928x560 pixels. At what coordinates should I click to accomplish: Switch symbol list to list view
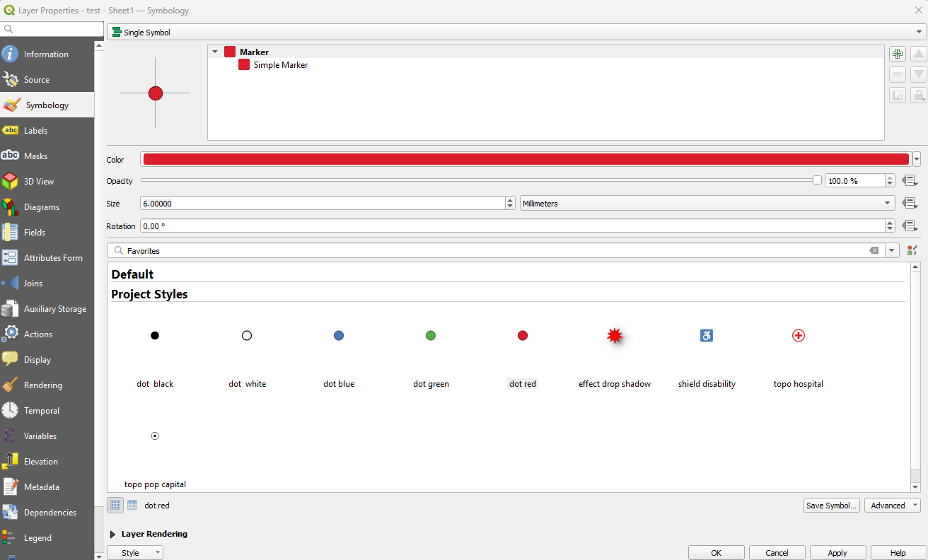tap(132, 506)
